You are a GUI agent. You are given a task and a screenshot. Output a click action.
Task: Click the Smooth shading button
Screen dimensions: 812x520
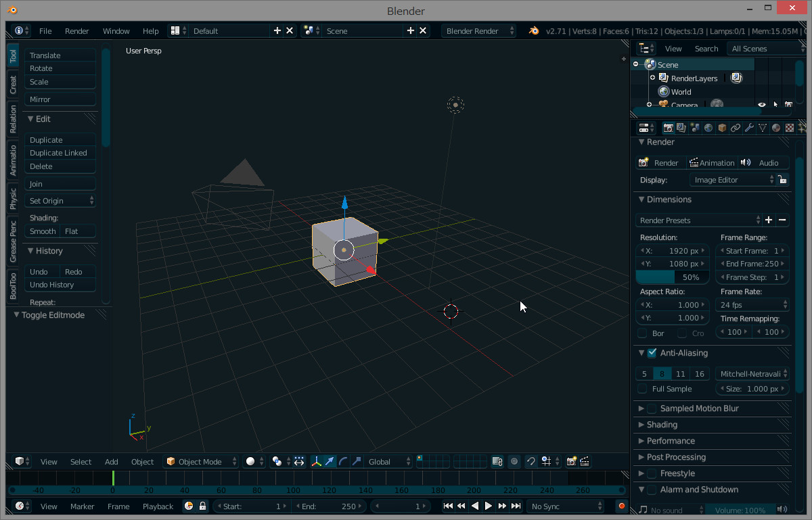pyautogui.click(x=43, y=231)
